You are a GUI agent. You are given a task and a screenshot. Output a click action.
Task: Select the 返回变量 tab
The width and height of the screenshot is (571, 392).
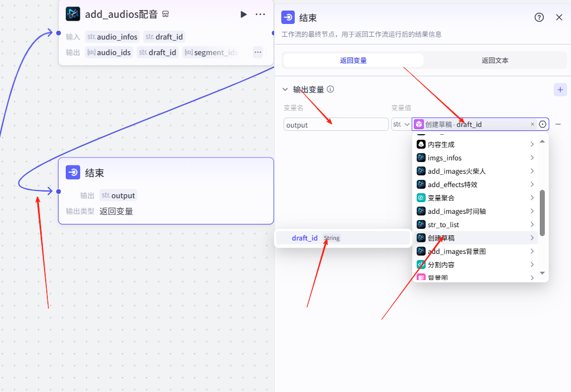(353, 60)
